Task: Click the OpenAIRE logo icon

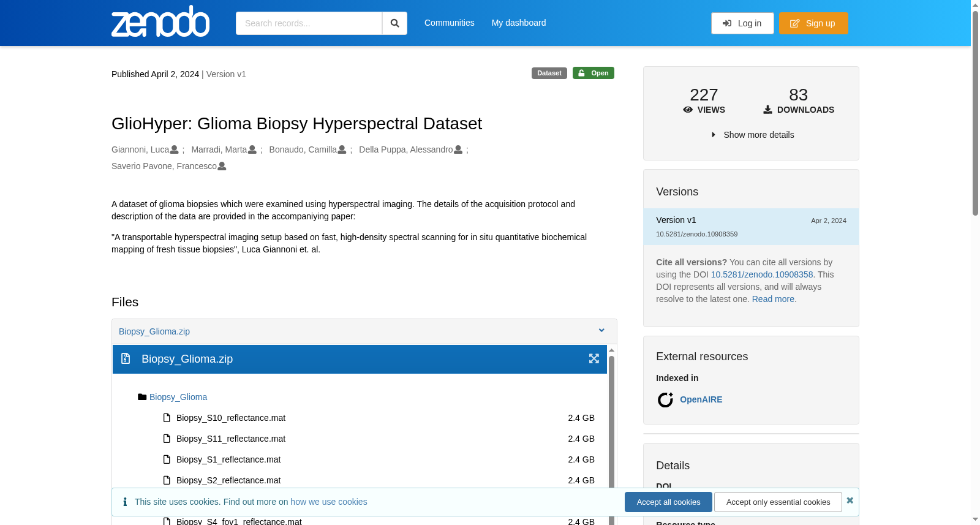Action: [665, 400]
